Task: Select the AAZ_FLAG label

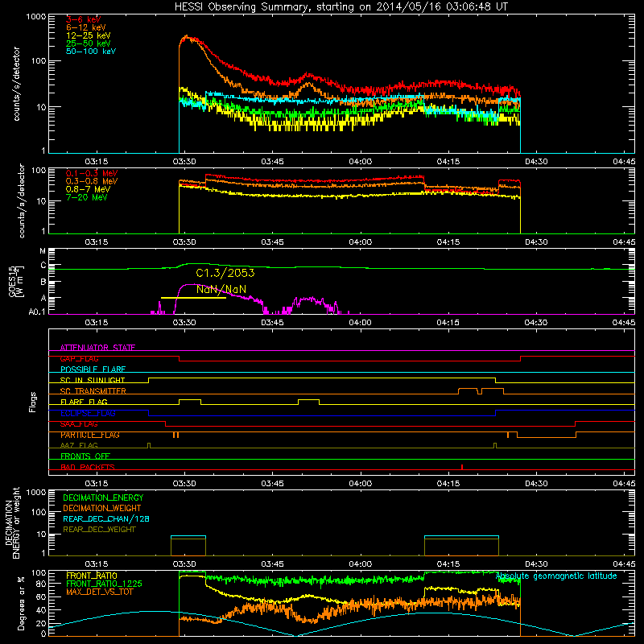Action: (x=79, y=445)
